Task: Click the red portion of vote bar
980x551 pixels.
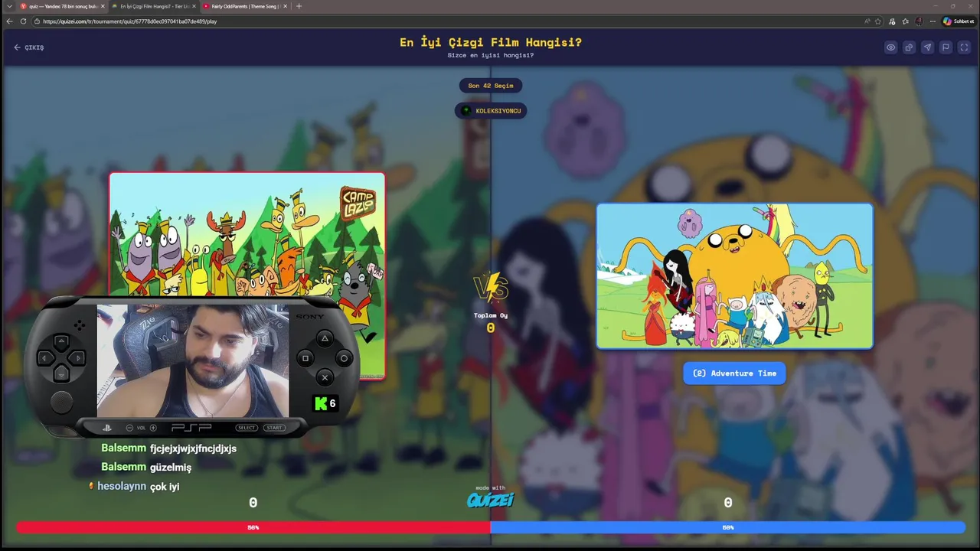Action: (x=253, y=527)
